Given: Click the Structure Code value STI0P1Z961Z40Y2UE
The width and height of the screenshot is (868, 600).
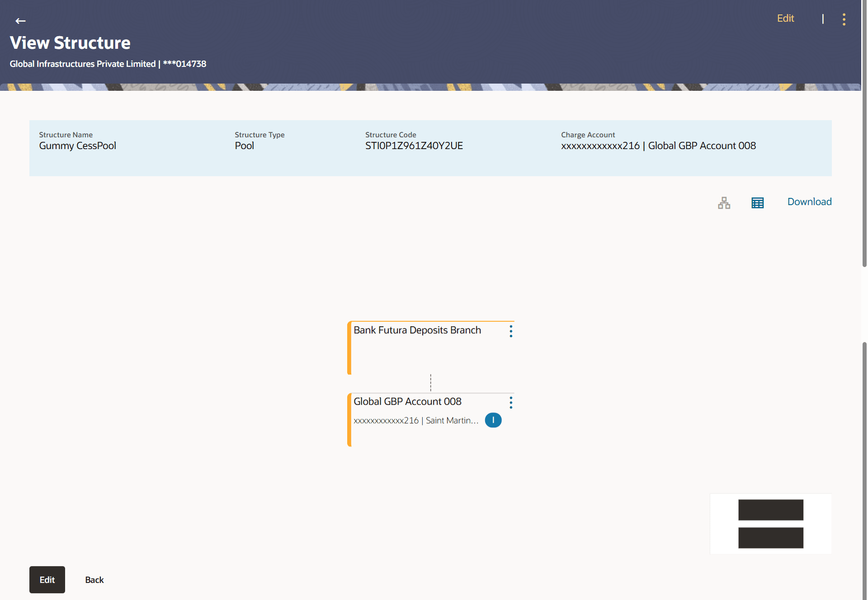Looking at the screenshot, I should pyautogui.click(x=414, y=146).
